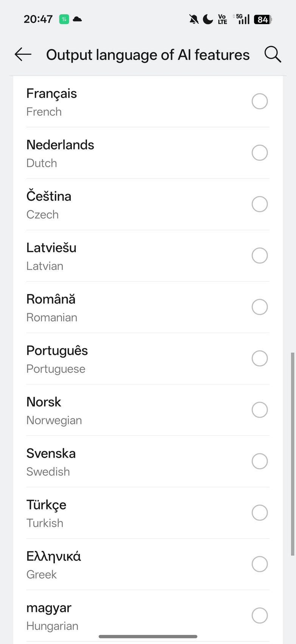Select Romanian radio button

(260, 307)
